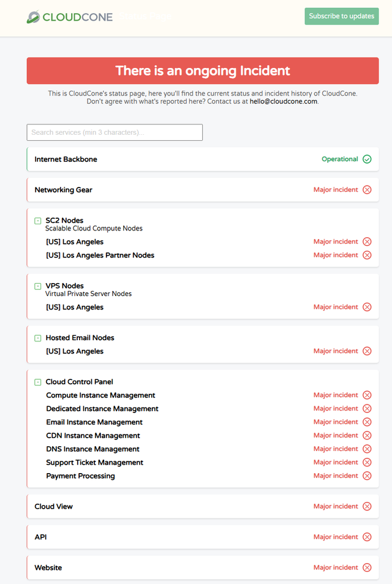Open the hello@cloudcone.com email link
The width and height of the screenshot is (392, 584).
pos(284,101)
